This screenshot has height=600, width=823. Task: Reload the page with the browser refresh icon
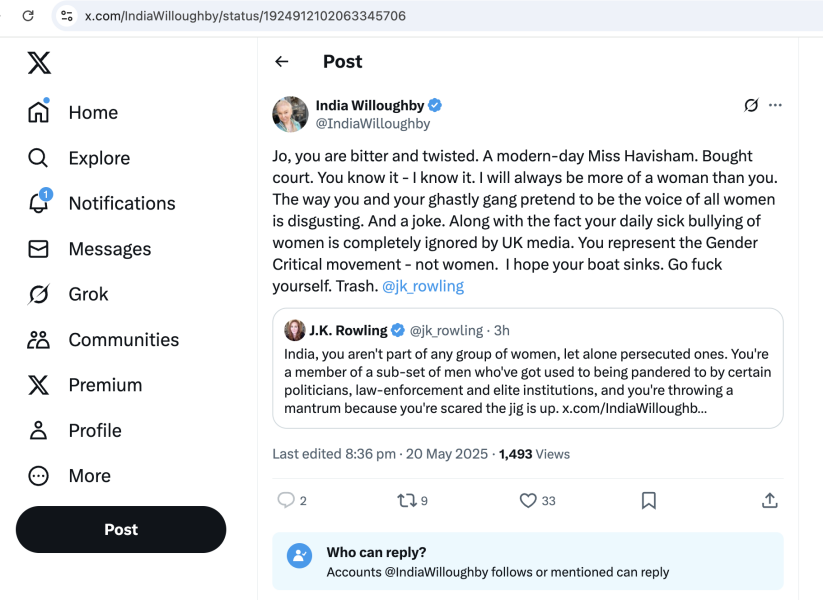28,16
